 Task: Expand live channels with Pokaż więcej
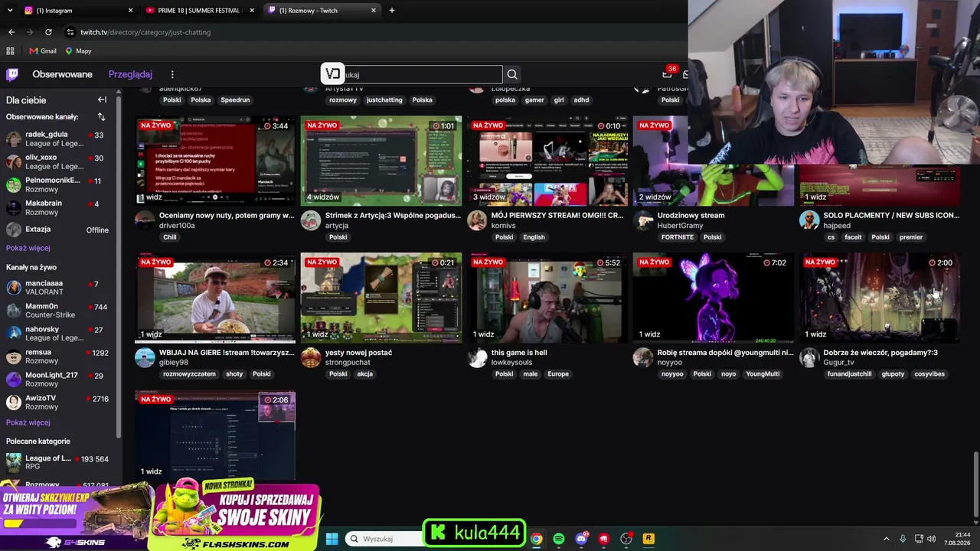tap(28, 422)
